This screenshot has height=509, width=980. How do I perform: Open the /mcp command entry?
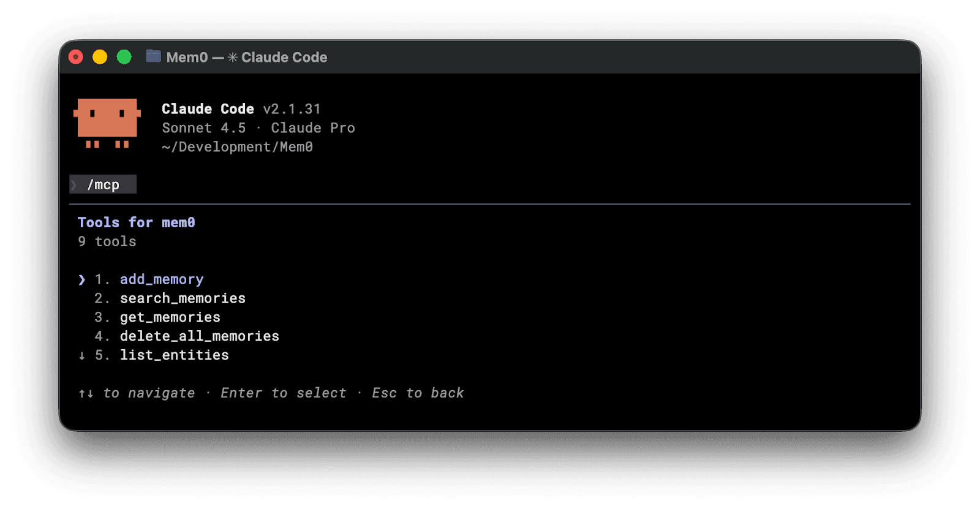click(x=102, y=184)
